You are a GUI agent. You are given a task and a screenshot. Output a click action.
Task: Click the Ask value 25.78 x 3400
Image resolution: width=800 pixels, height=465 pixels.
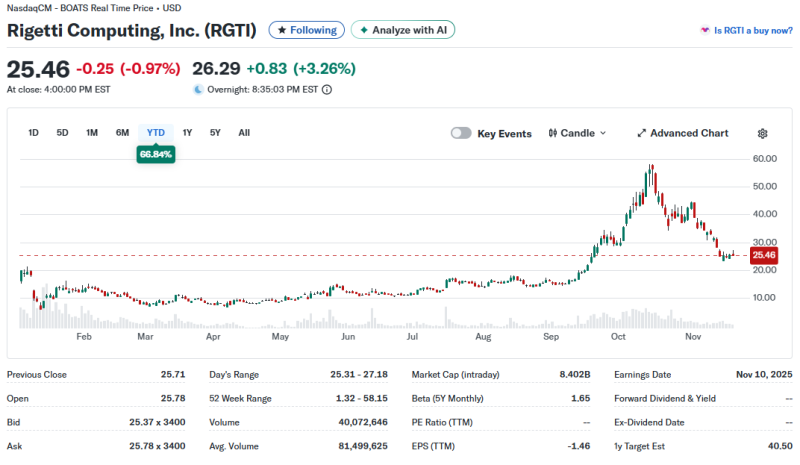point(157,446)
